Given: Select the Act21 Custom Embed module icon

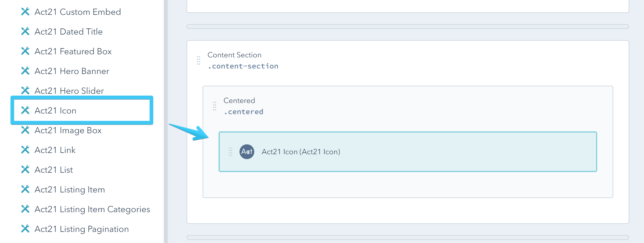Looking at the screenshot, I should pos(25,12).
